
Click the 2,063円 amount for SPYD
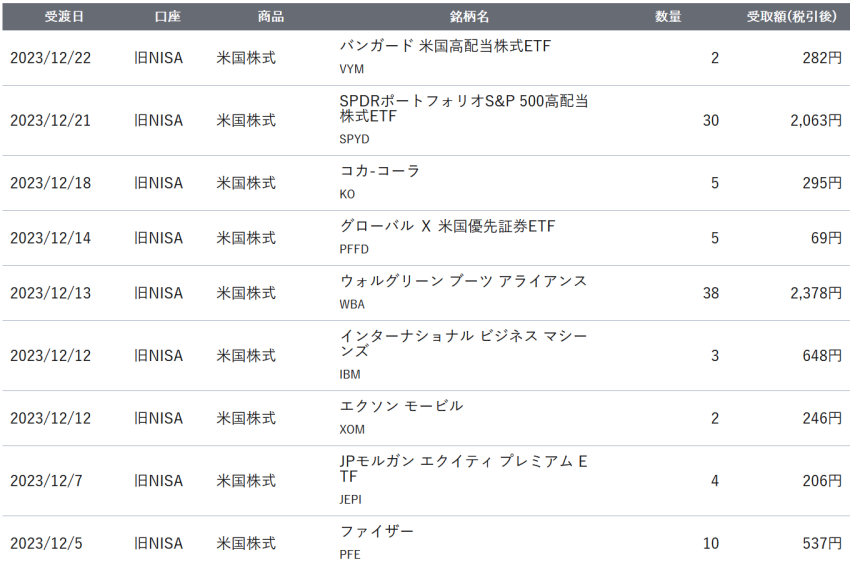(816, 121)
